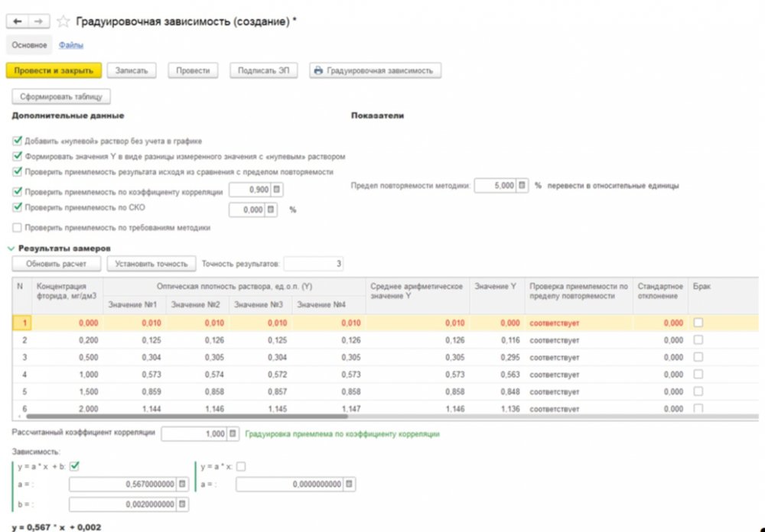Collapse the Результаты замеров section
Screen dimensions: 765x532
click(11, 248)
